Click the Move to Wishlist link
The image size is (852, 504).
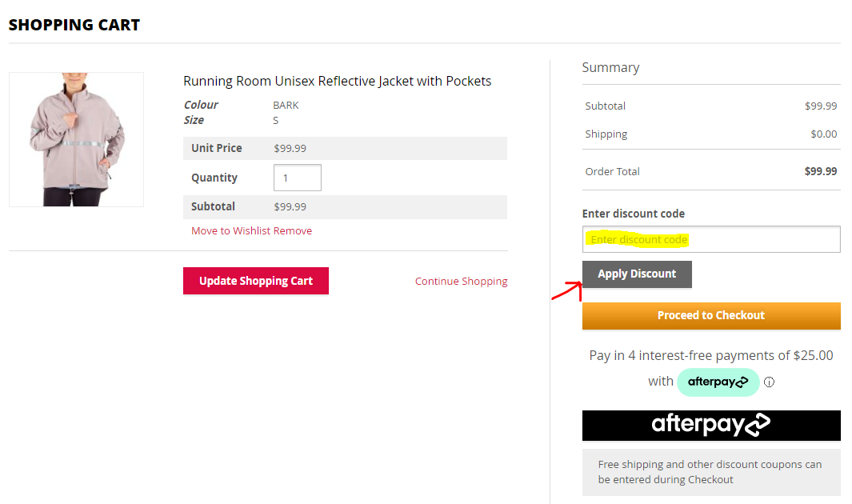tap(231, 231)
